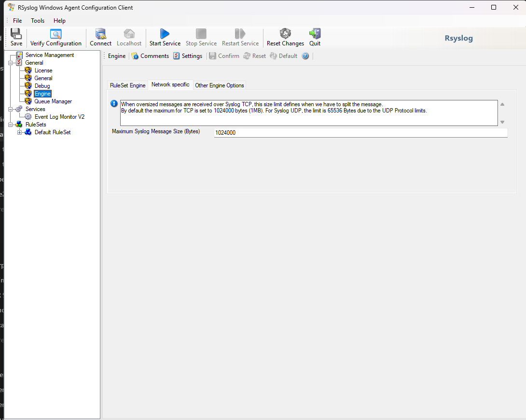The image size is (526, 420).
Task: Click the Event Log Monitor V2 gear icon
Action: (x=28, y=117)
